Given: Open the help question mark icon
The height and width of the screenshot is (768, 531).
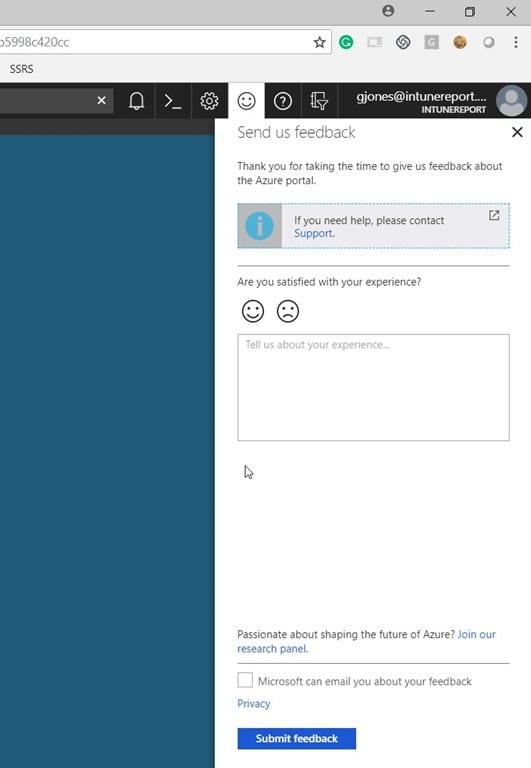Looking at the screenshot, I should [283, 101].
